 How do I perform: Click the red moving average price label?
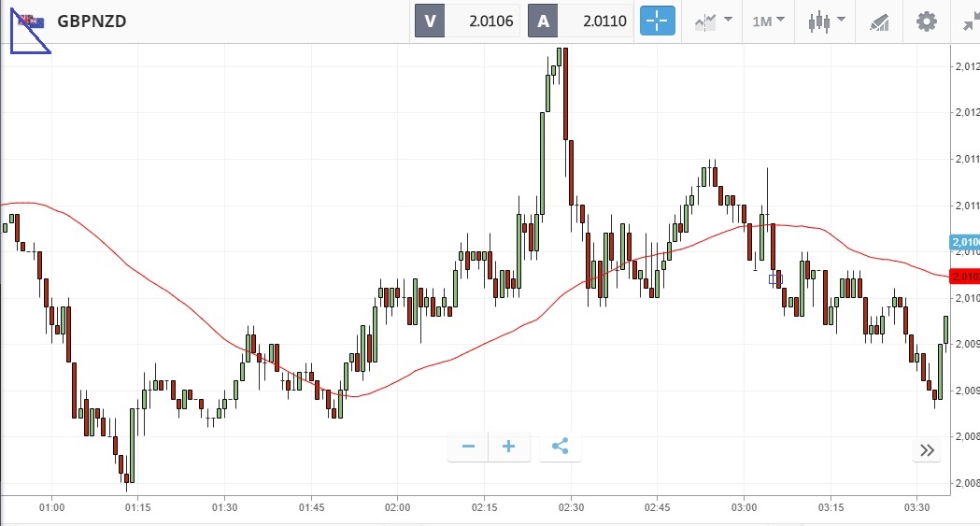(963, 276)
